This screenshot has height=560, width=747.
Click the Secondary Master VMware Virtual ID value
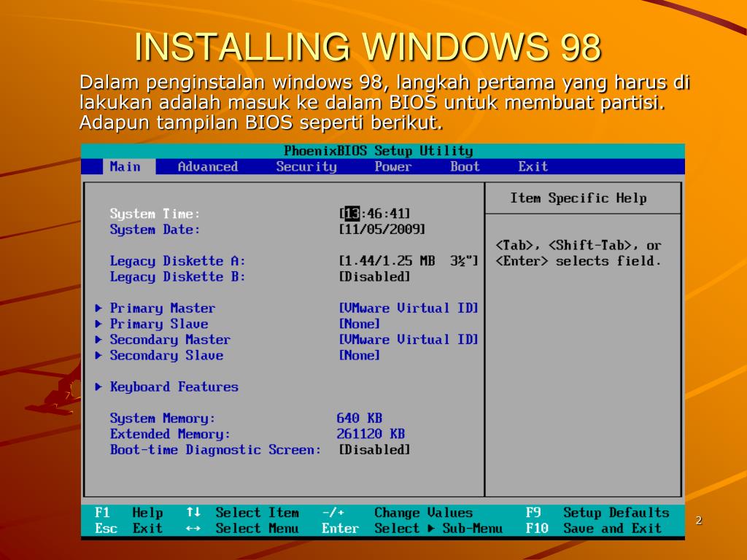409,340
